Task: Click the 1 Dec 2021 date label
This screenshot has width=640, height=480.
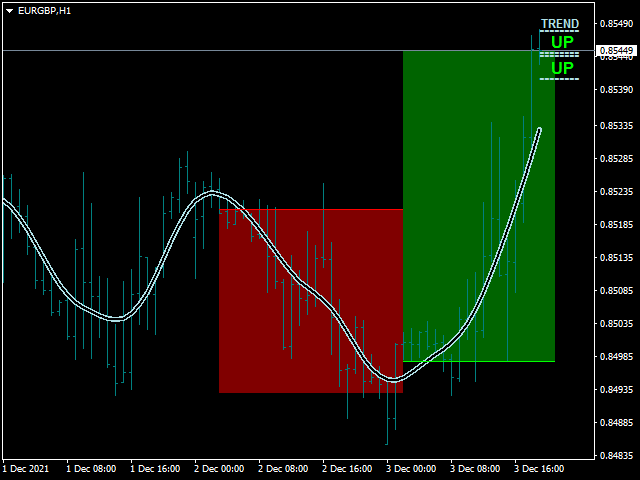Action: [x=25, y=468]
